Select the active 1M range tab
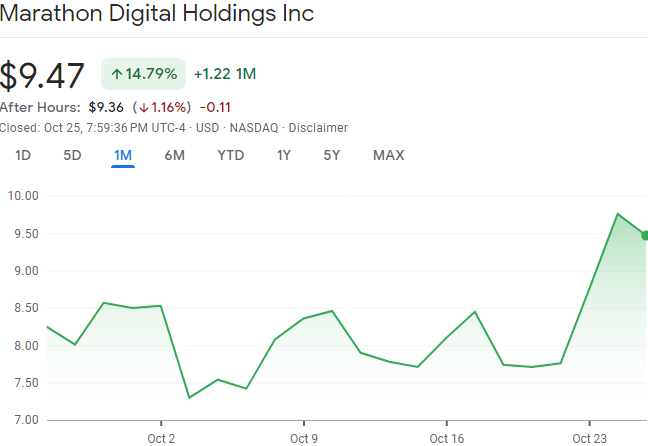The height and width of the screenshot is (446, 648). [123, 155]
